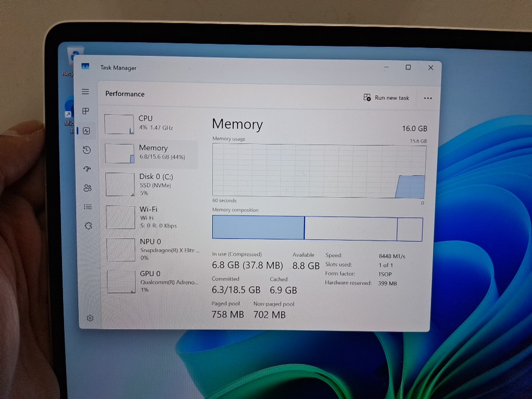Maximize the Task Manager window
The width and height of the screenshot is (532, 399).
click(x=408, y=68)
